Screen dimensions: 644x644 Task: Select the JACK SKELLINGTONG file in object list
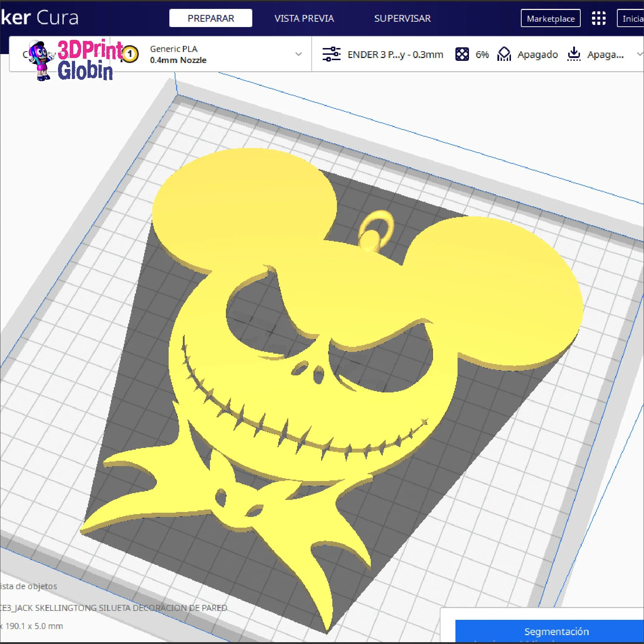pyautogui.click(x=114, y=608)
